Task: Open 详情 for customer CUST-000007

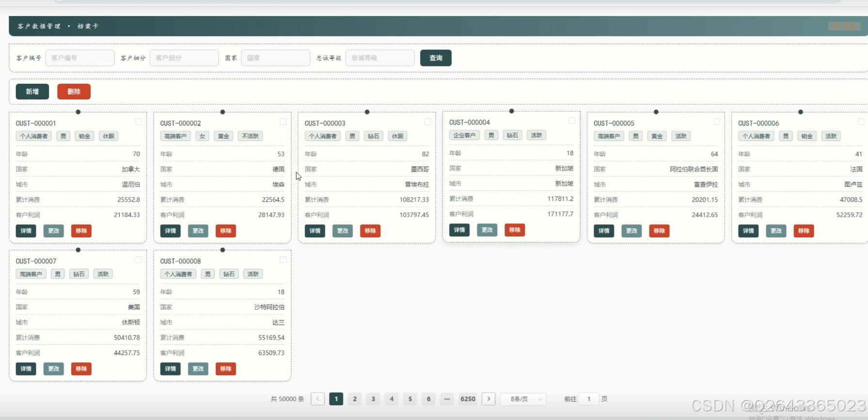Action: 26,369
